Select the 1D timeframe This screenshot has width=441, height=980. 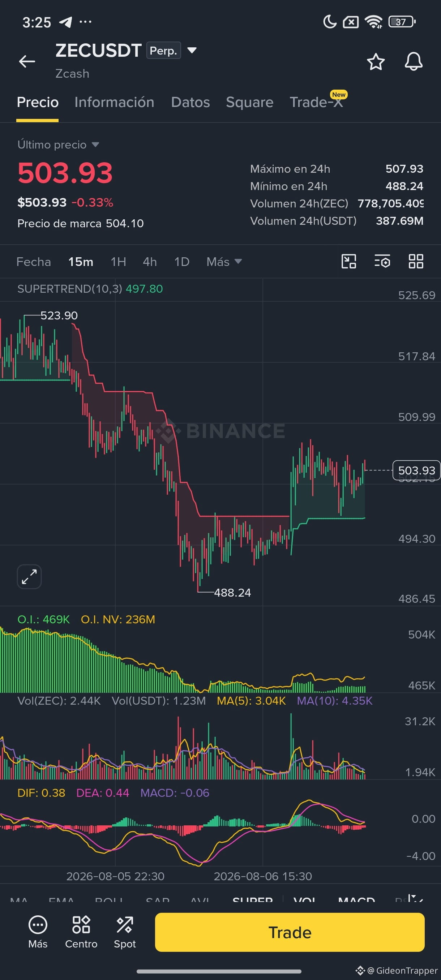[x=181, y=262]
